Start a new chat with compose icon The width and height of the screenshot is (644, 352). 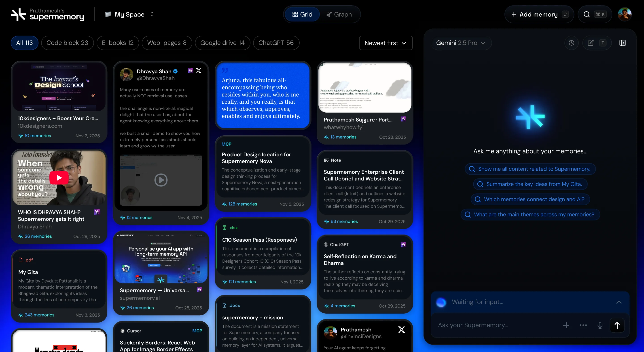[591, 43]
